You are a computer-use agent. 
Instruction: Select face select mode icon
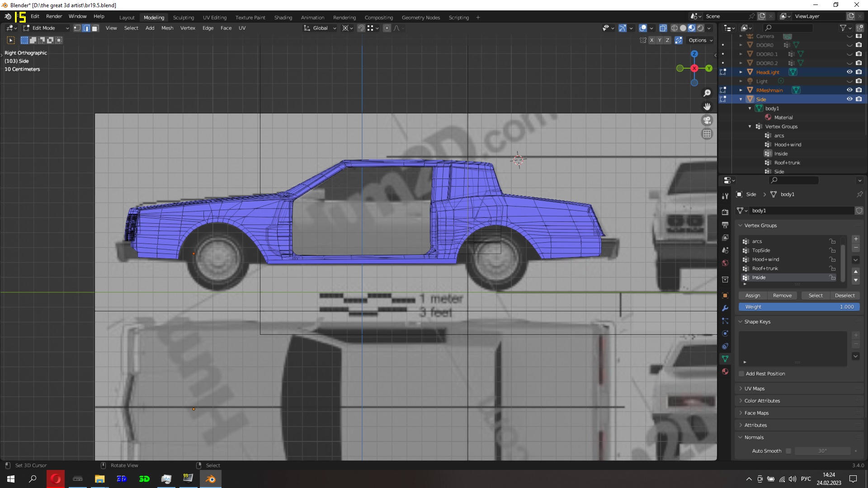pyautogui.click(x=95, y=28)
